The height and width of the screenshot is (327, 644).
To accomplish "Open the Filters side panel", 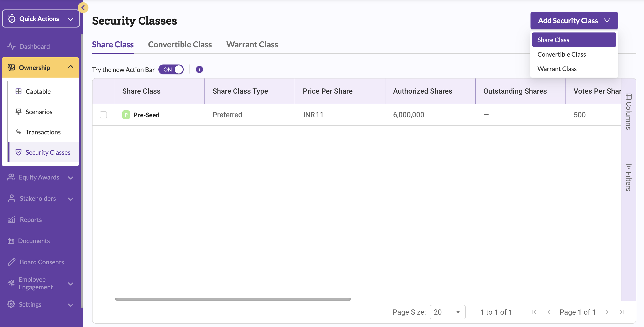I will coord(628,178).
